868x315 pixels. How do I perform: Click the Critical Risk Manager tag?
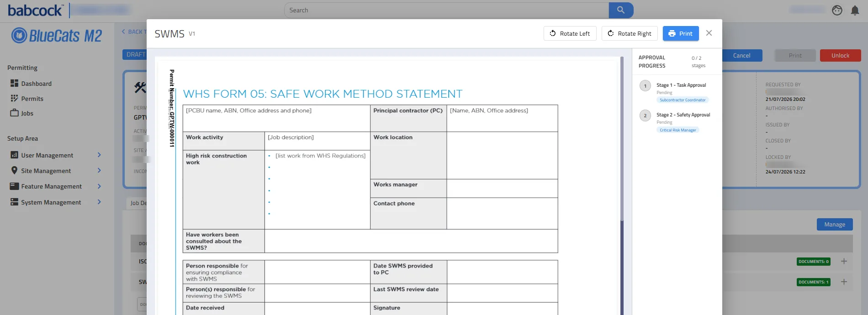click(x=678, y=130)
